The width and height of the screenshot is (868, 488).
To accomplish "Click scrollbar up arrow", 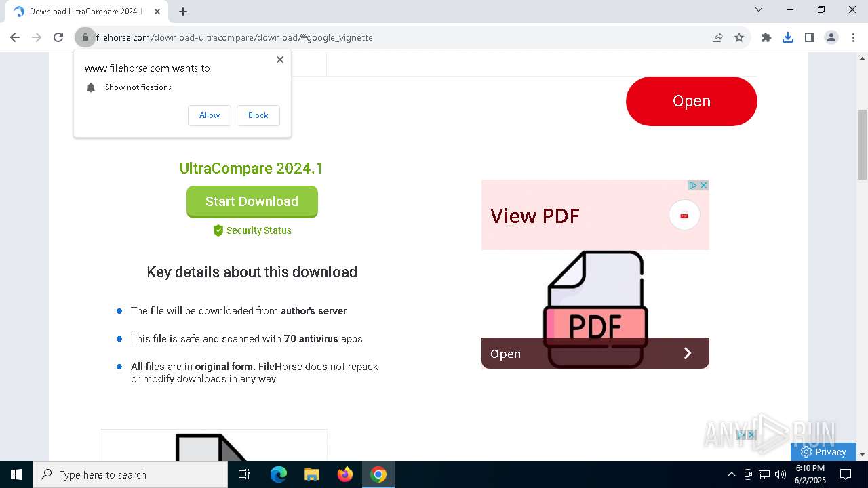I will (x=863, y=58).
